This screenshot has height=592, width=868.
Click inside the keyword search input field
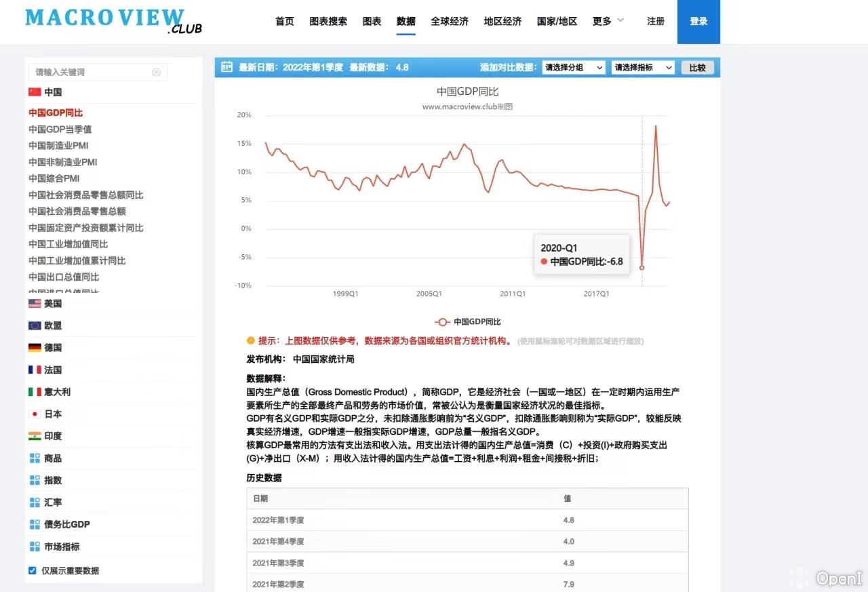point(95,72)
